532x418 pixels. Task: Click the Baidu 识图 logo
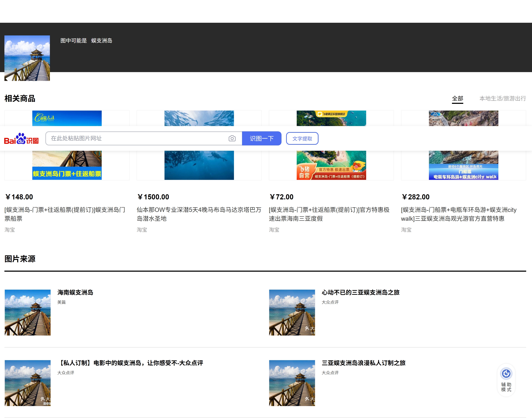coord(22,139)
